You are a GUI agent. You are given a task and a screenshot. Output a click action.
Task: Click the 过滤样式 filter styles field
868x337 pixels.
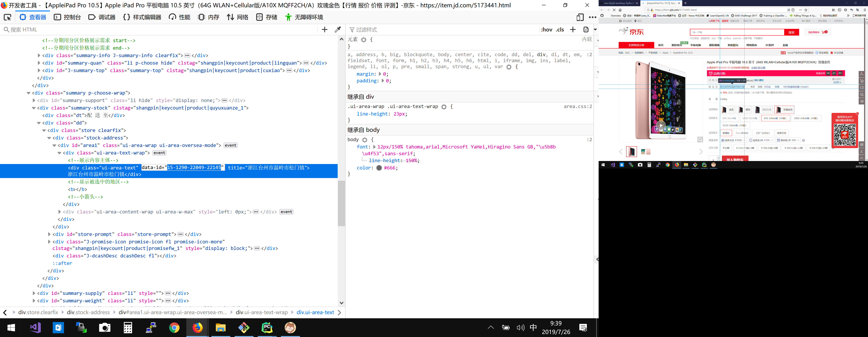pyautogui.click(x=443, y=30)
